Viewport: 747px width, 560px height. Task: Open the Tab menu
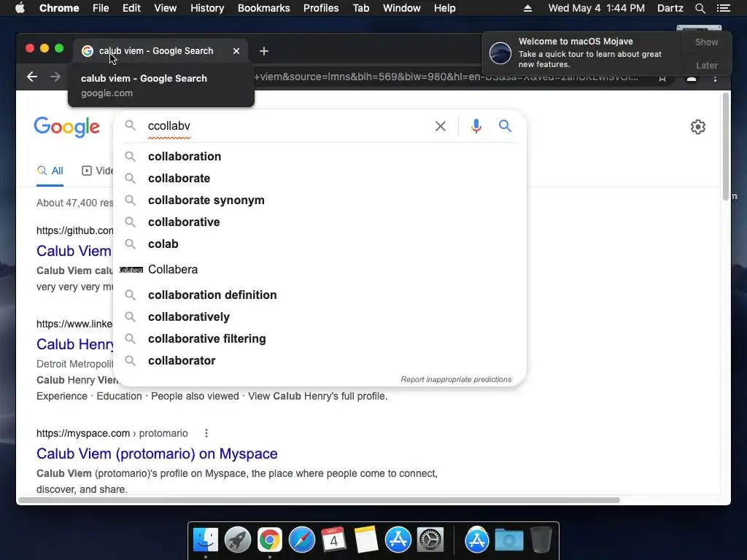tap(360, 8)
